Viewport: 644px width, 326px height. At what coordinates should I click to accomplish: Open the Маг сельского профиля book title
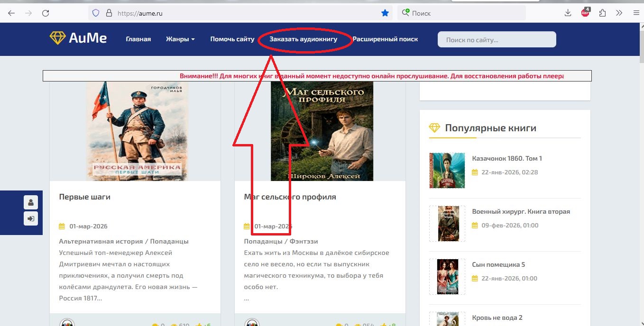pyautogui.click(x=290, y=197)
